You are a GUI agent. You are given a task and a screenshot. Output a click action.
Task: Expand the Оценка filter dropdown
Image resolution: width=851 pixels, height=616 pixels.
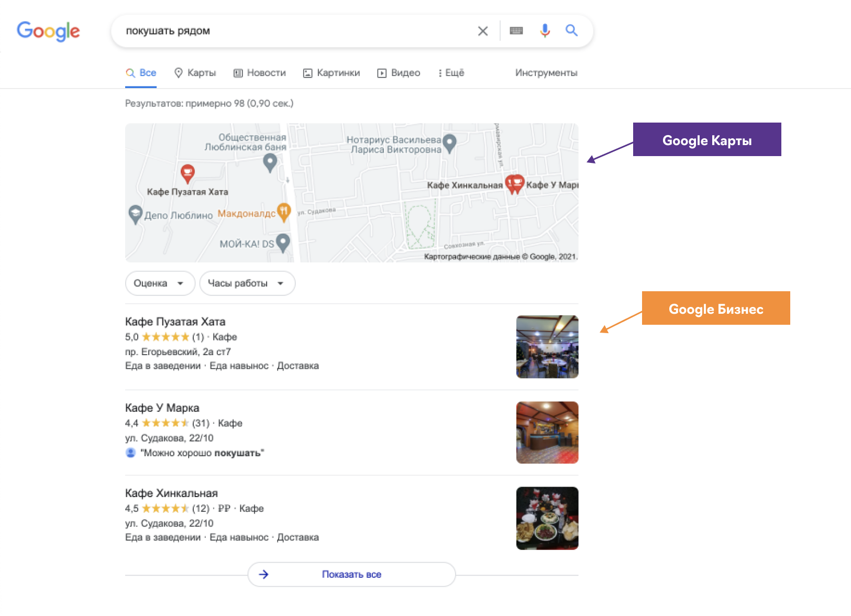(x=160, y=283)
